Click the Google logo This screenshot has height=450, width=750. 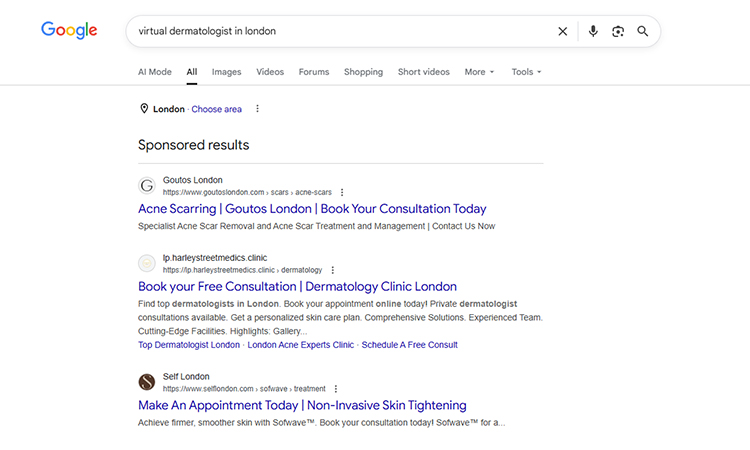click(69, 30)
